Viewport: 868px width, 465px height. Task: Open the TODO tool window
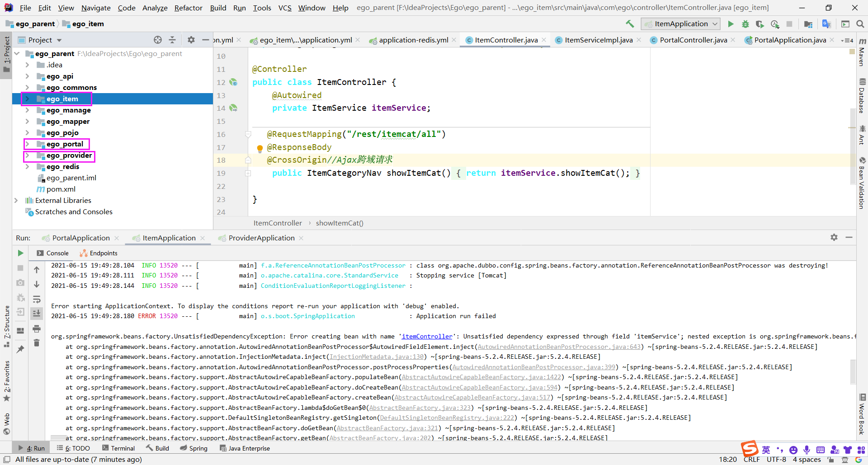click(73, 448)
